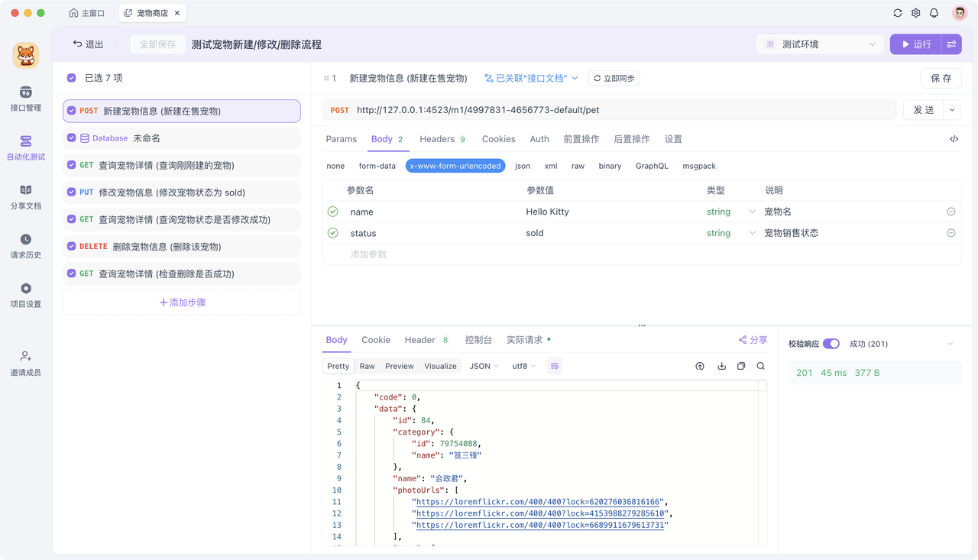Download the response body
The image size is (978, 560).
pyautogui.click(x=721, y=366)
